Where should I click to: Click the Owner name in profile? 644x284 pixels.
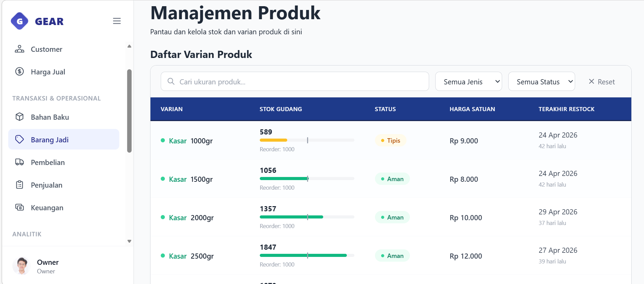pos(48,262)
